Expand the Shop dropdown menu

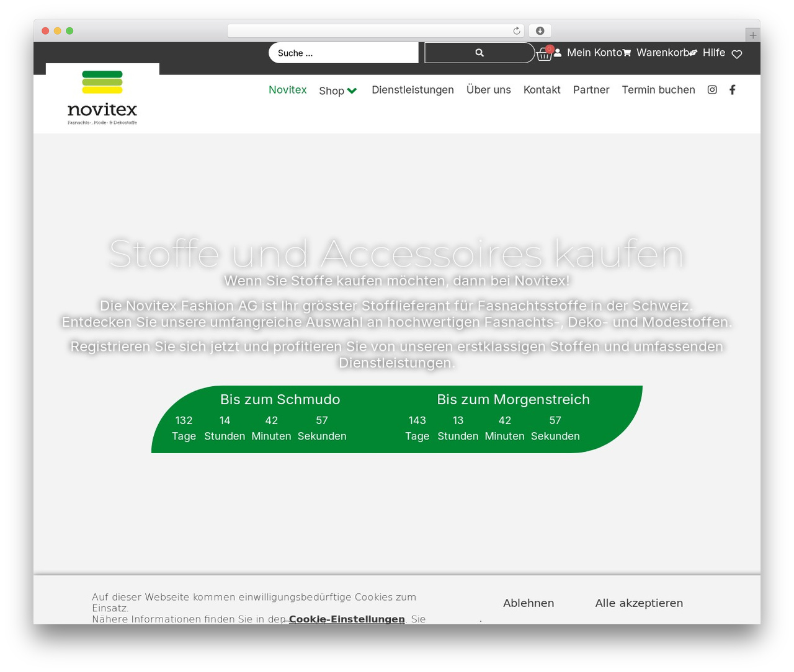(x=338, y=91)
